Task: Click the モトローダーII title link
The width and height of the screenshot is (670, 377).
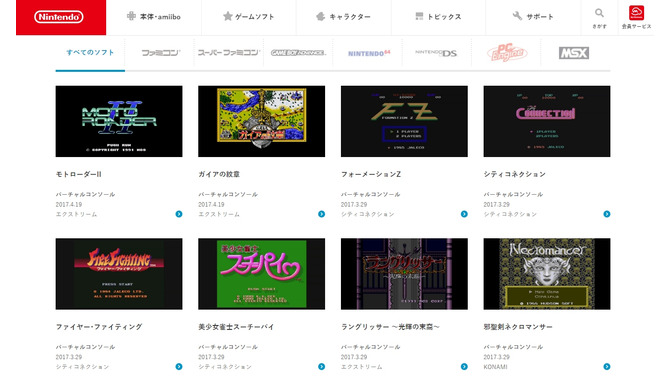Action: (79, 174)
